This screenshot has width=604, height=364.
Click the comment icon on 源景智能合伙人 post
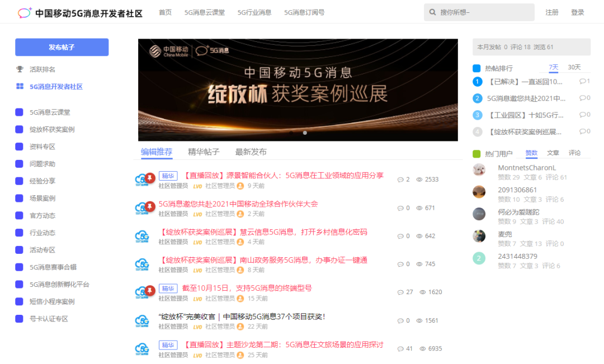point(400,180)
